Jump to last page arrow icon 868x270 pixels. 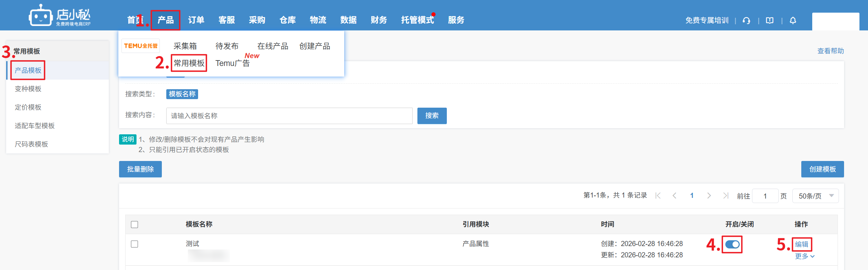coord(725,195)
